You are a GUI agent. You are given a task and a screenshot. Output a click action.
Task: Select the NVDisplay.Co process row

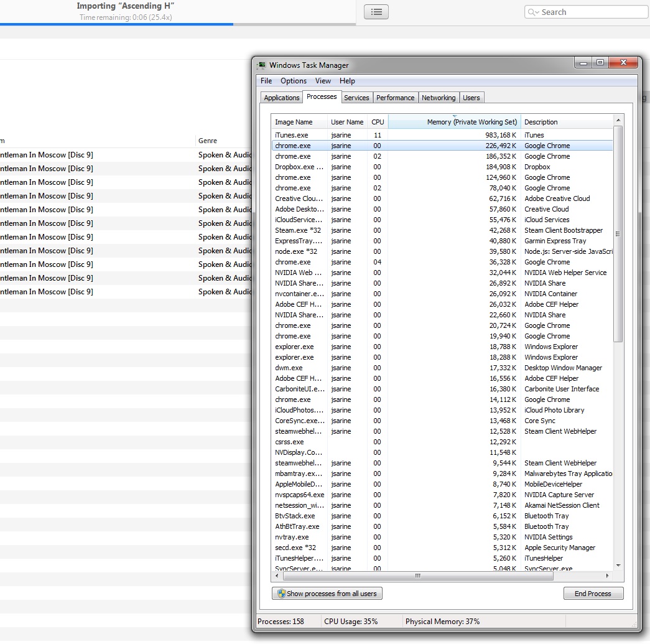tap(442, 452)
